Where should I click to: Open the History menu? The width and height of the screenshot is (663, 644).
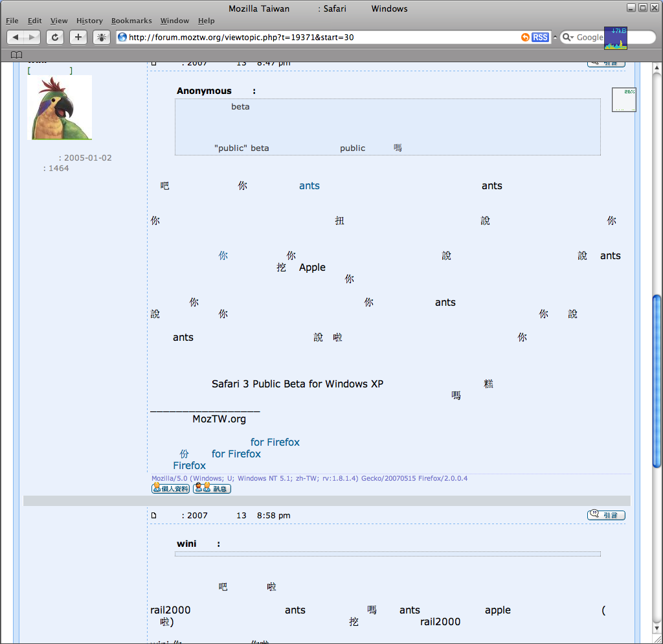click(x=89, y=21)
